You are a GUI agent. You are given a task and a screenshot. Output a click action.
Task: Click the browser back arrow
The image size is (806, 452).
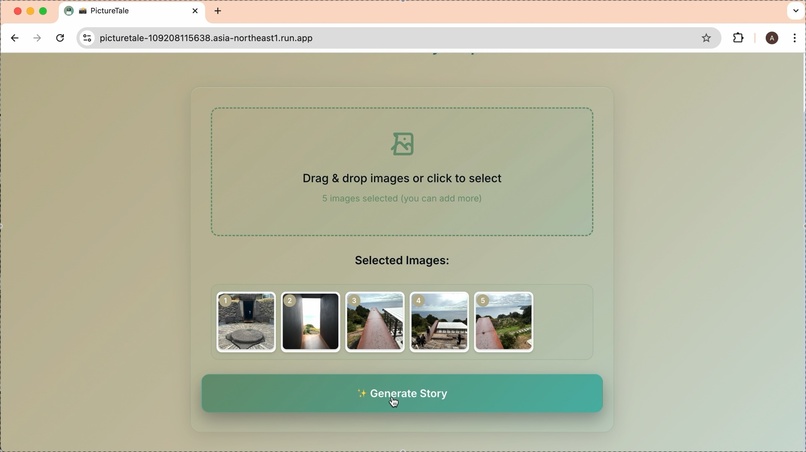click(15, 38)
